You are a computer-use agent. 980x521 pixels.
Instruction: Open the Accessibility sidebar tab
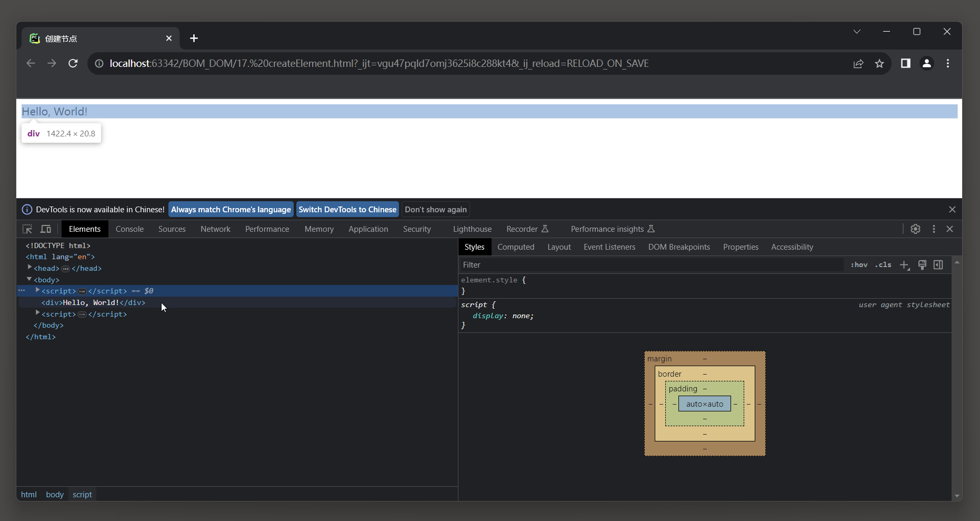pyautogui.click(x=792, y=247)
